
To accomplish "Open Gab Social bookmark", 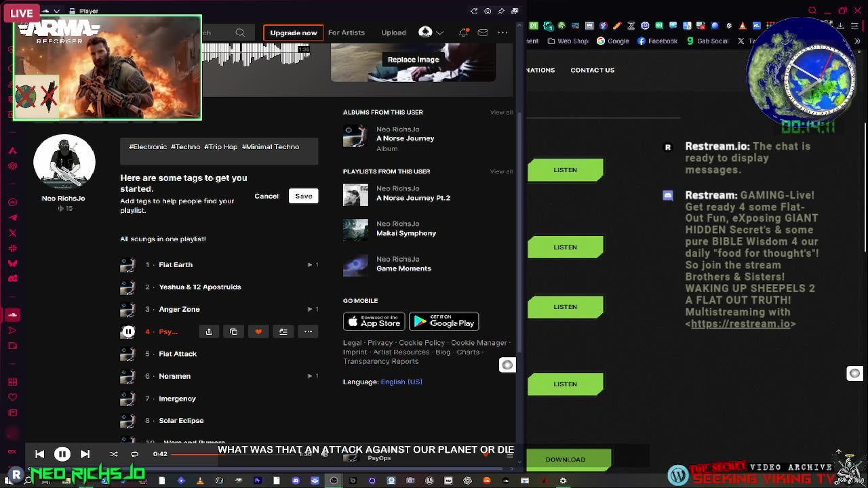I will pos(707,41).
